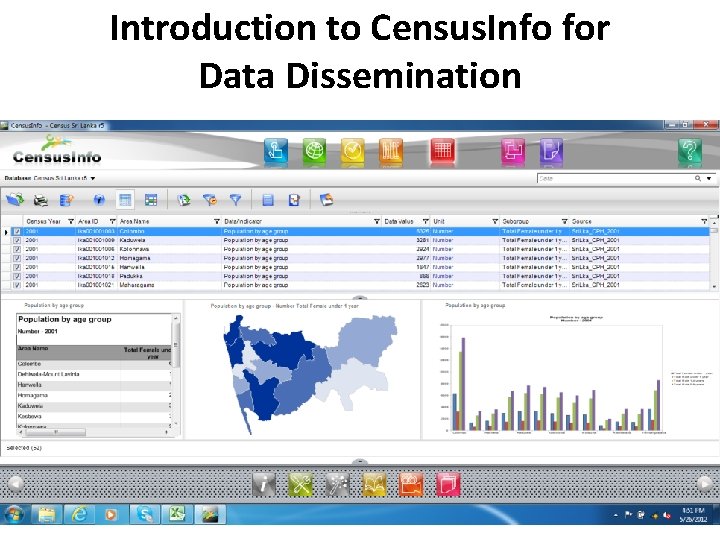This screenshot has height=540, width=720.
Task: Click the last toolbar export image icon
Action: coord(326,199)
